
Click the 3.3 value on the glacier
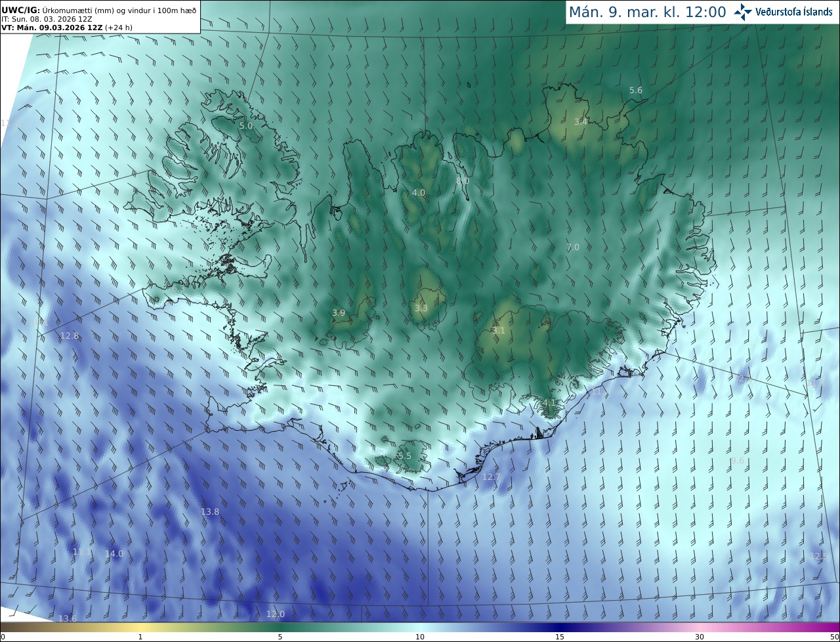tap(421, 309)
